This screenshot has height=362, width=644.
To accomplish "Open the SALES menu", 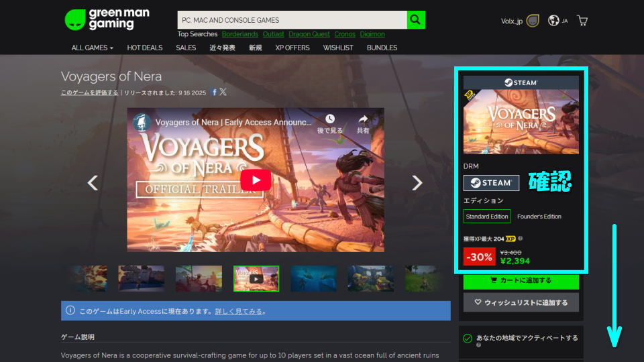I will point(186,48).
